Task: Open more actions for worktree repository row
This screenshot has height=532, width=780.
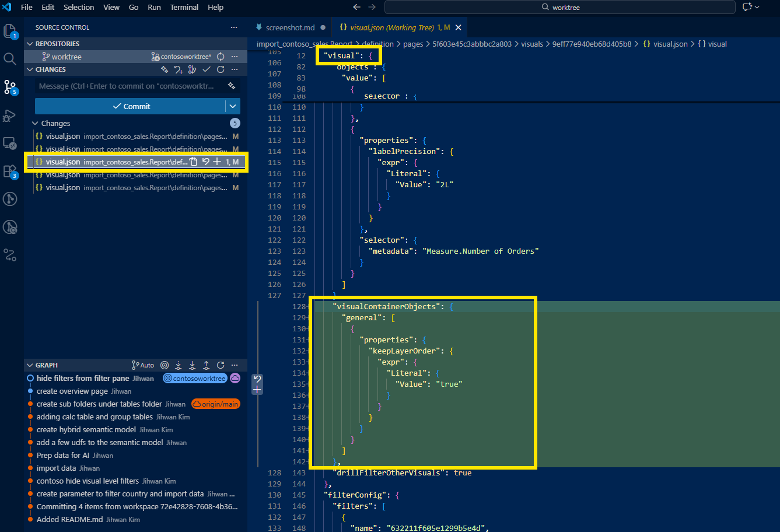Action: pyautogui.click(x=235, y=57)
